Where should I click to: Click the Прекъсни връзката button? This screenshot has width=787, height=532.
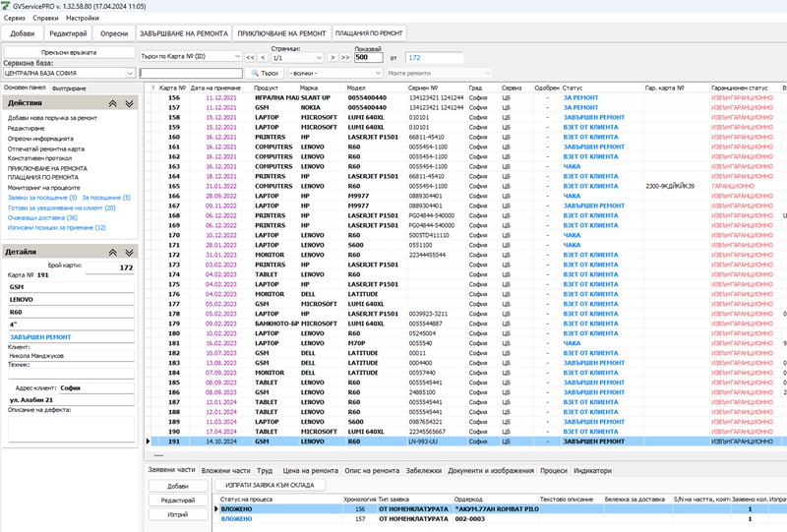point(69,52)
